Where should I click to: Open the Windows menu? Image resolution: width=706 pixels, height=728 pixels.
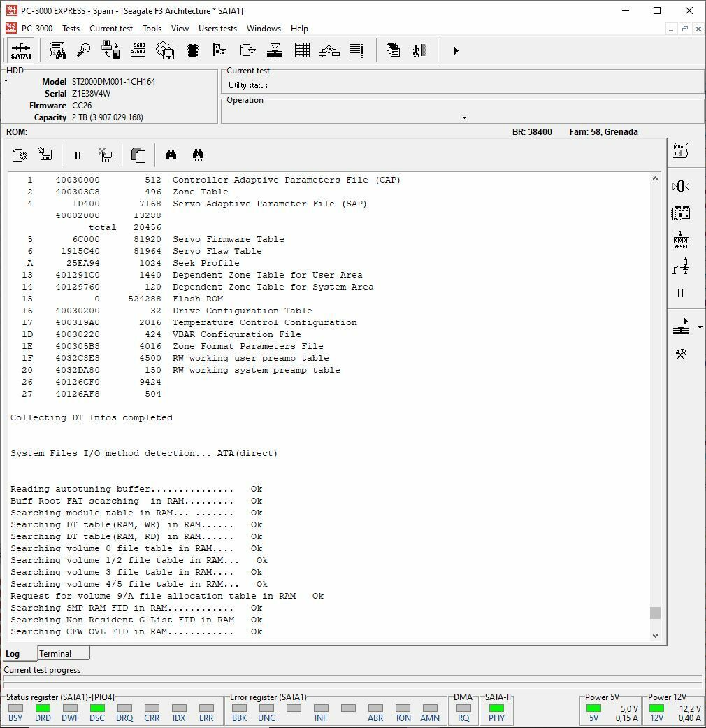[x=264, y=28]
